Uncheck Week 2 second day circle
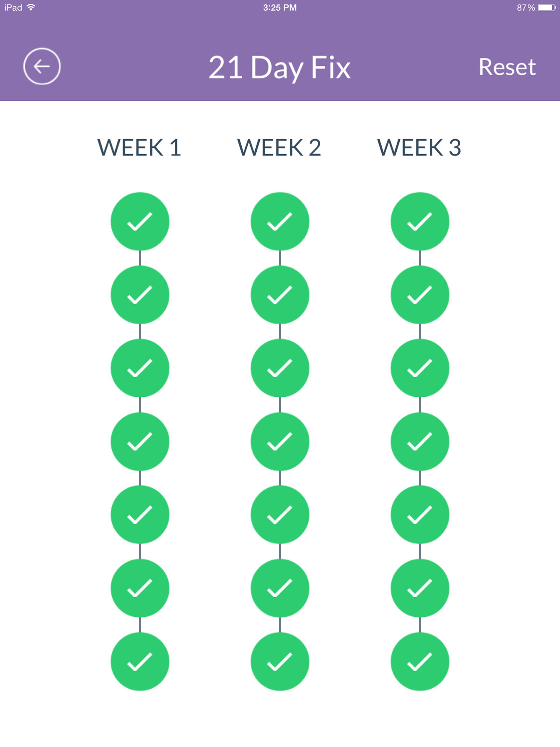Screen dimensions: 560x747 pyautogui.click(x=280, y=295)
